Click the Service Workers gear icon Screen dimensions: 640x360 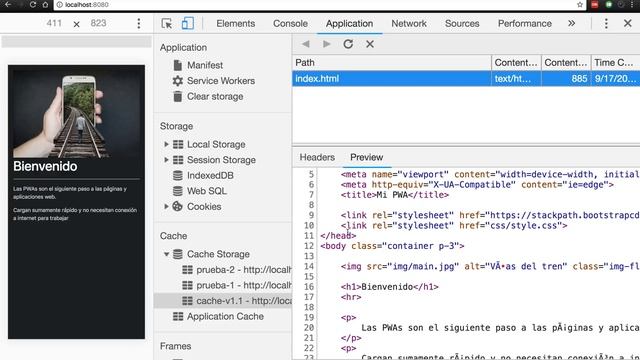click(x=178, y=81)
